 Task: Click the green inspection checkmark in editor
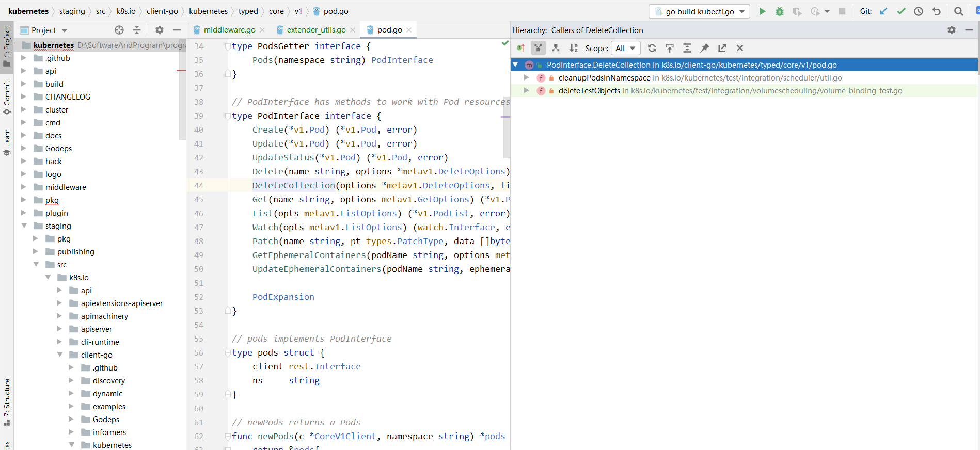(505, 43)
